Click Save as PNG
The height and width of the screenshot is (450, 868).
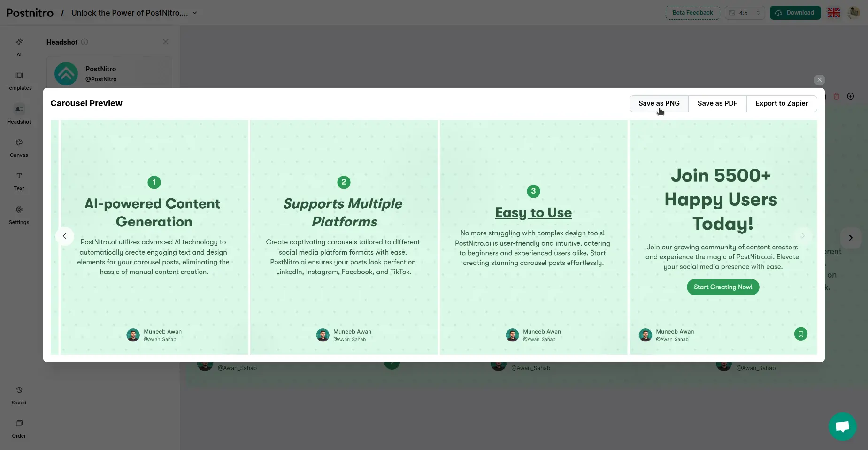pos(659,103)
